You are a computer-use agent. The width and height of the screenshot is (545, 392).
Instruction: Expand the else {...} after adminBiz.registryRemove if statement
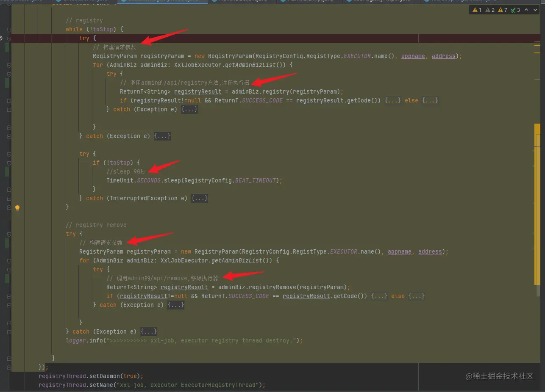pos(417,296)
